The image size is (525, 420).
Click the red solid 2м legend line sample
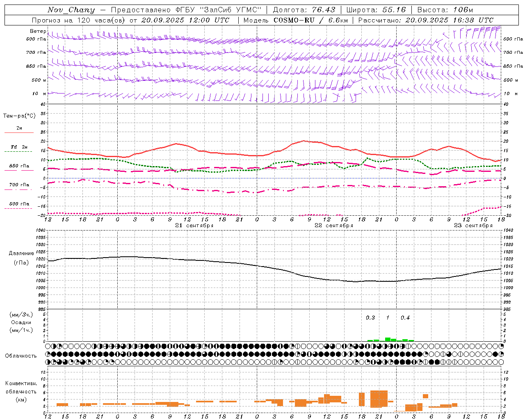[19, 132]
